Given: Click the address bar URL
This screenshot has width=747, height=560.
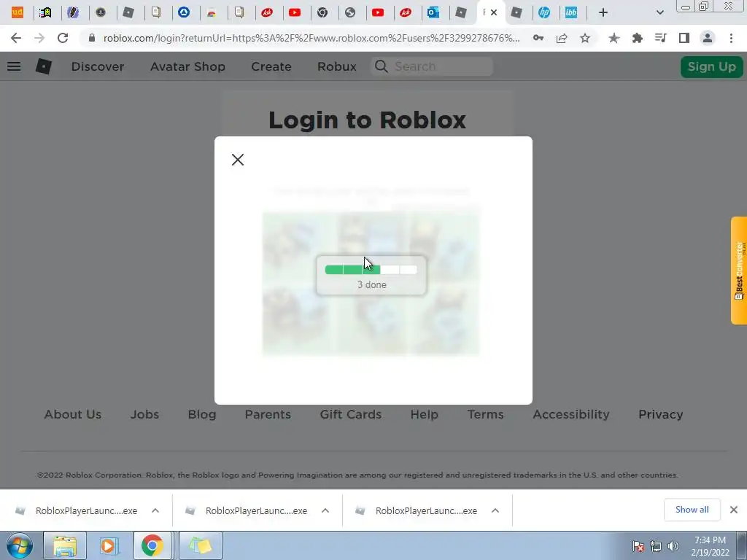Looking at the screenshot, I should (x=311, y=38).
